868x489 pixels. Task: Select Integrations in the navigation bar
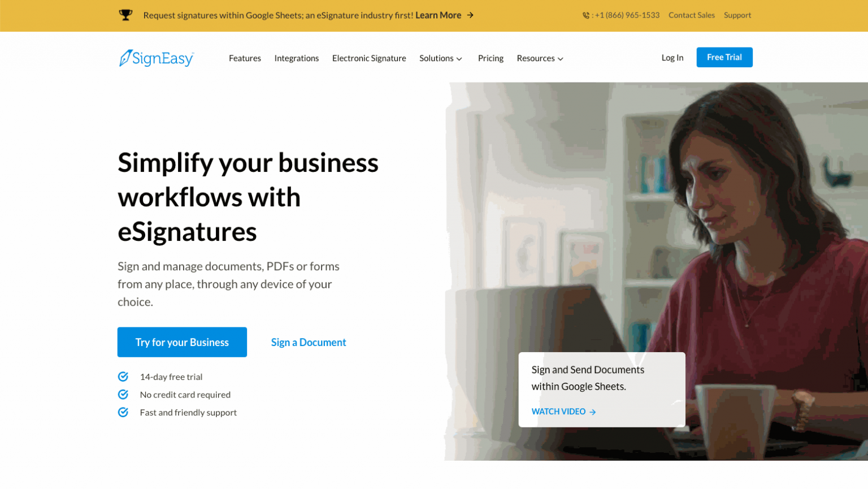[296, 58]
